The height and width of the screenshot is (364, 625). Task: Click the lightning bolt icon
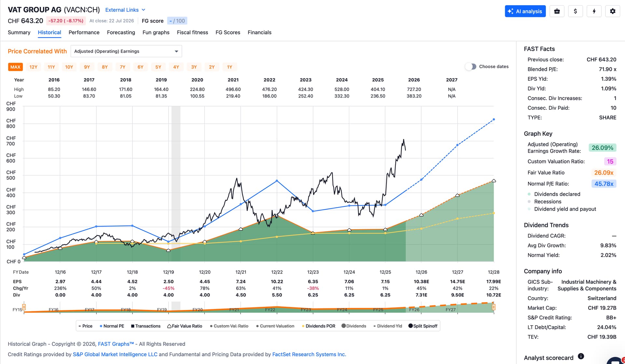(594, 11)
